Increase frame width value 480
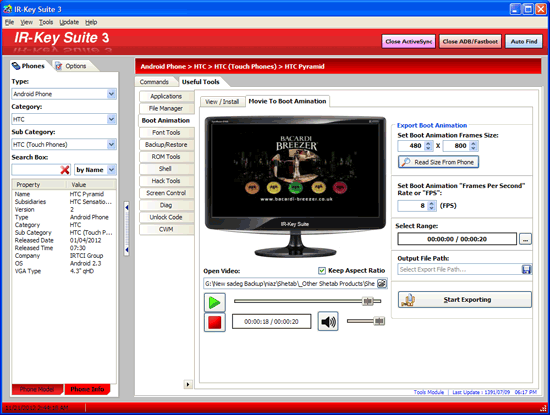This screenshot has height=415, width=550. coord(428,143)
